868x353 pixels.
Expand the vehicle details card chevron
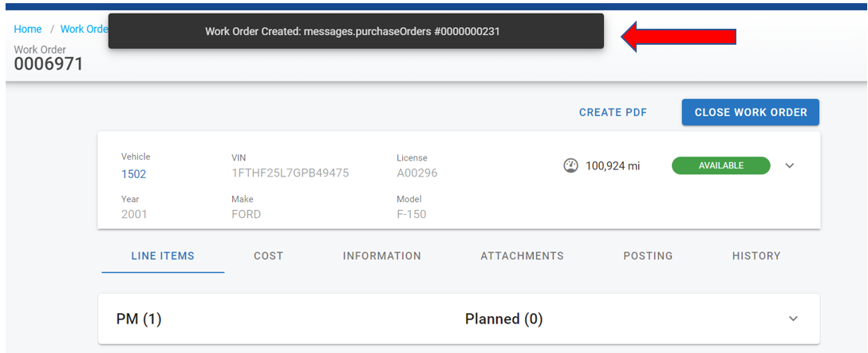[x=790, y=166]
